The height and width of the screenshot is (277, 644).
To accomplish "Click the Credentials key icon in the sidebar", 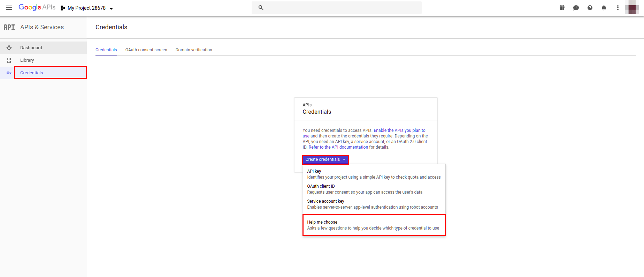I will [x=9, y=73].
